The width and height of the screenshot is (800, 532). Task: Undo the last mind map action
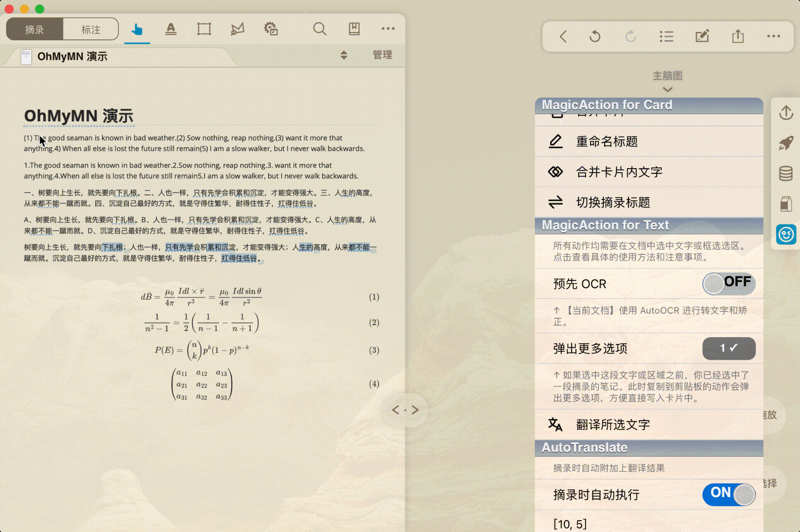pyautogui.click(x=595, y=36)
